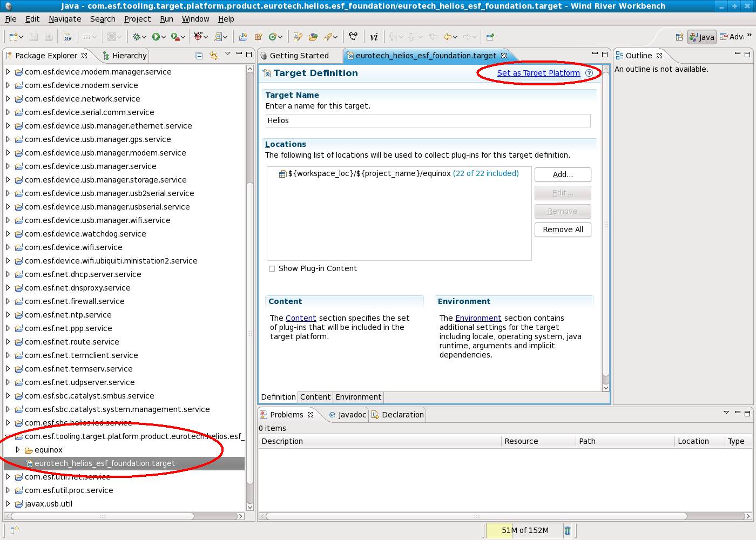Image resolution: width=756 pixels, height=540 pixels.
Task: Switch to the Hierarchy tab
Action: tap(124, 56)
